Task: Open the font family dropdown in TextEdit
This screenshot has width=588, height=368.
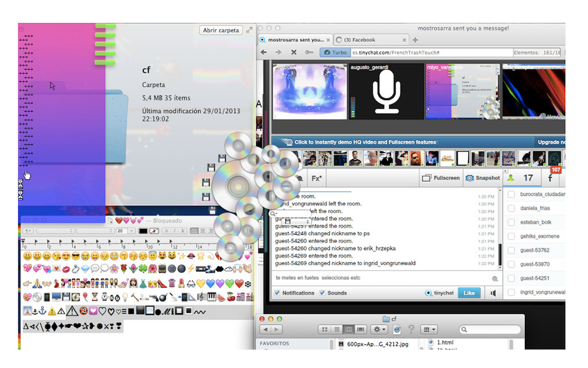Action: point(55,231)
